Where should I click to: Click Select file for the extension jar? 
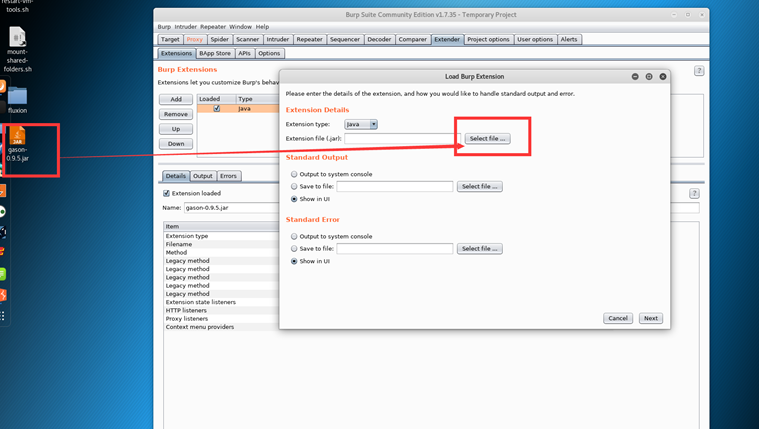[x=487, y=138]
